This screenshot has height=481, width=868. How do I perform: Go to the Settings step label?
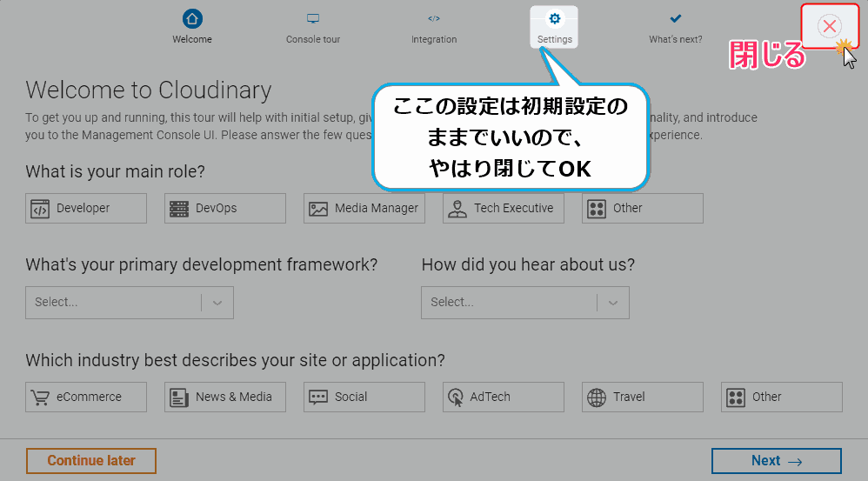[x=554, y=39]
